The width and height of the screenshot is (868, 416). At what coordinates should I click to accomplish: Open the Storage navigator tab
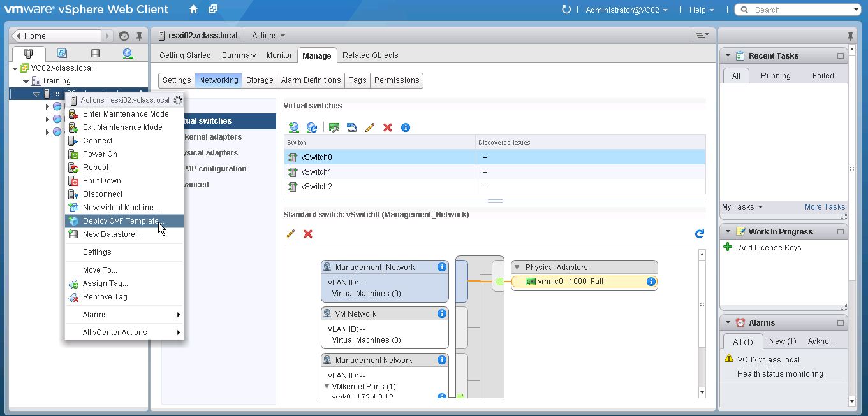pos(95,54)
